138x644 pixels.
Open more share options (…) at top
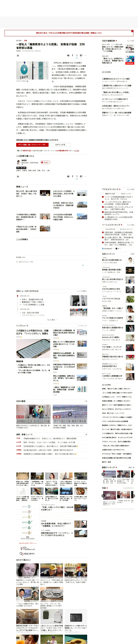tap(85, 55)
